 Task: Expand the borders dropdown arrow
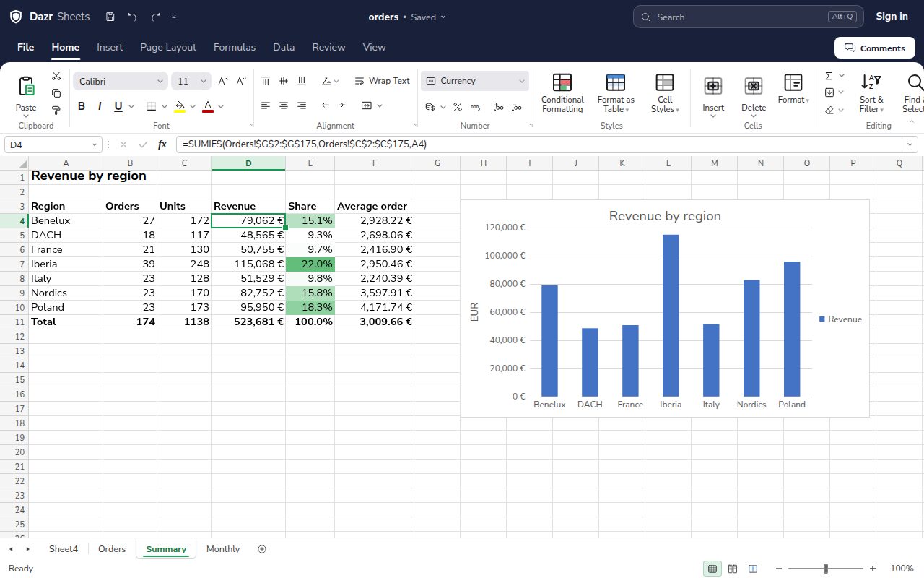coord(165,106)
